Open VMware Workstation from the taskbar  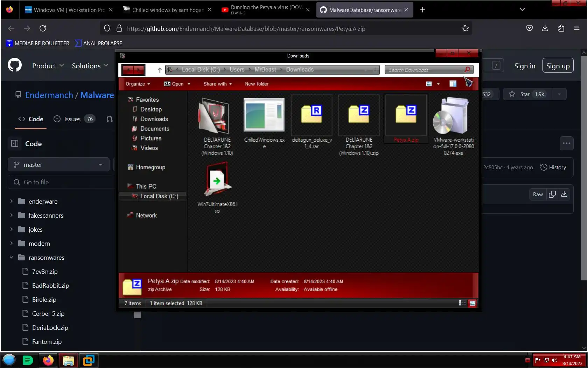pyautogui.click(x=89, y=360)
